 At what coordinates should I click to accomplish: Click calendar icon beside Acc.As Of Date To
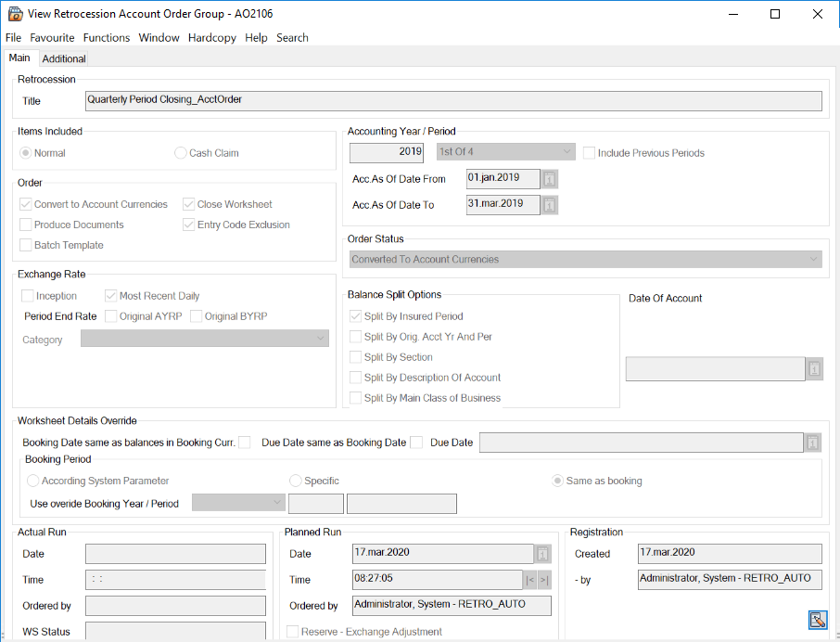(x=550, y=205)
